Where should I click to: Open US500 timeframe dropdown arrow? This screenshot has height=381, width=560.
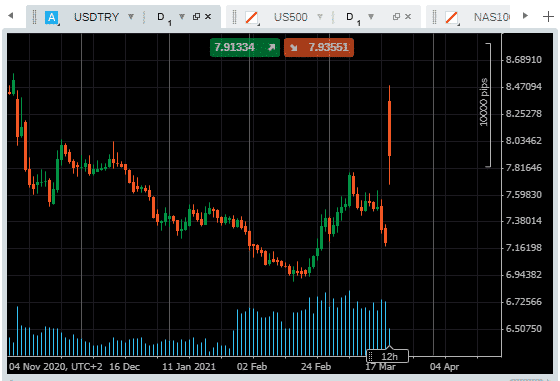(x=371, y=16)
